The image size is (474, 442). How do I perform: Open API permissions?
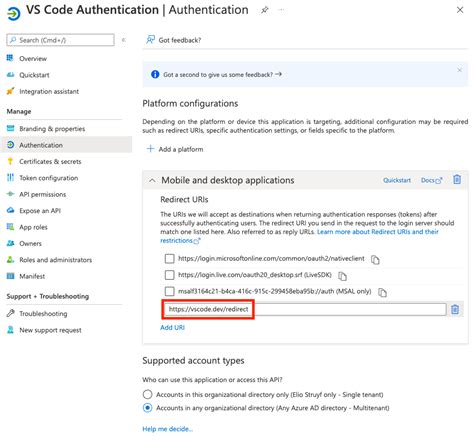[x=43, y=194]
